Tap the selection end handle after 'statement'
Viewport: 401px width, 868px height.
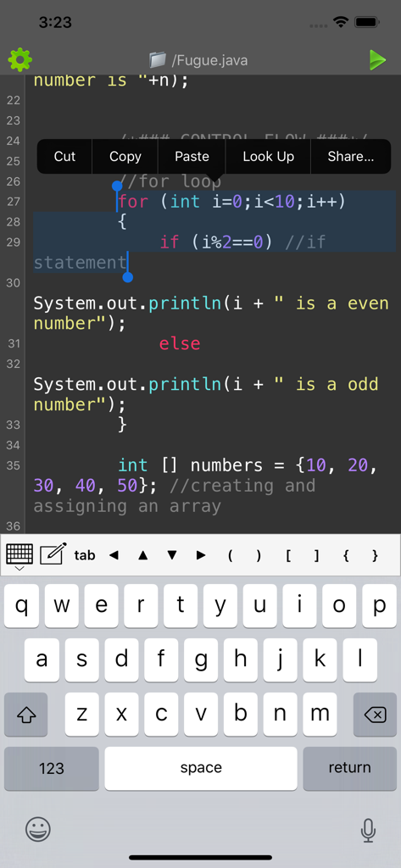click(127, 276)
